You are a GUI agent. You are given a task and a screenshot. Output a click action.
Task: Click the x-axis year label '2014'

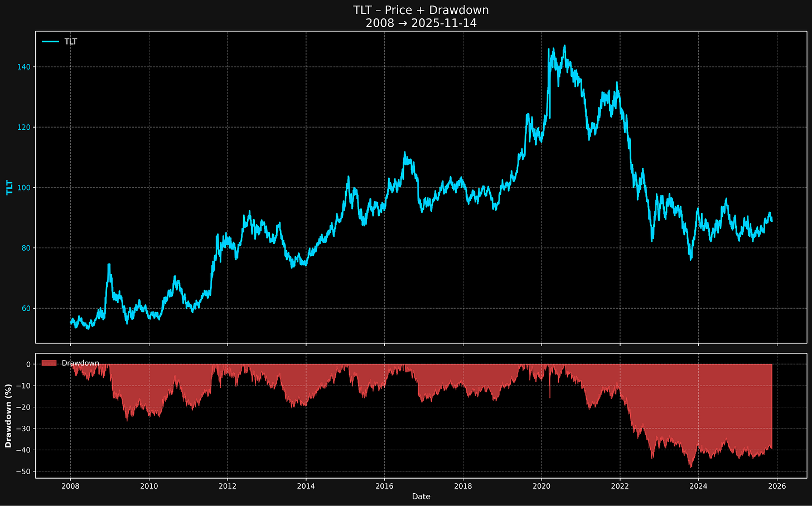[x=306, y=485]
